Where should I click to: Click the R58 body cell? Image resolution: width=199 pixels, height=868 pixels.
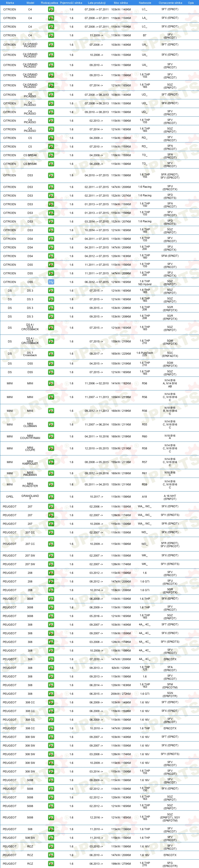click(144, 449)
